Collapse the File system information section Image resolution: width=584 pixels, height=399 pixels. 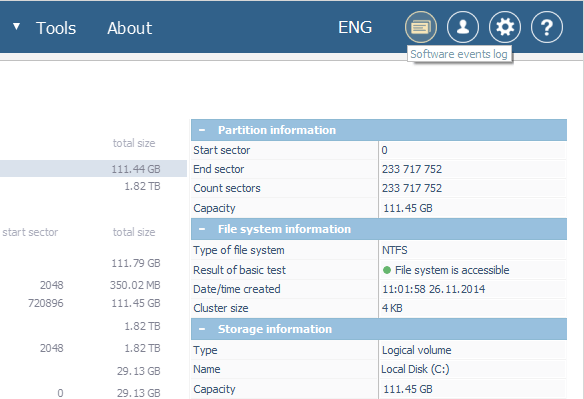[x=202, y=229]
